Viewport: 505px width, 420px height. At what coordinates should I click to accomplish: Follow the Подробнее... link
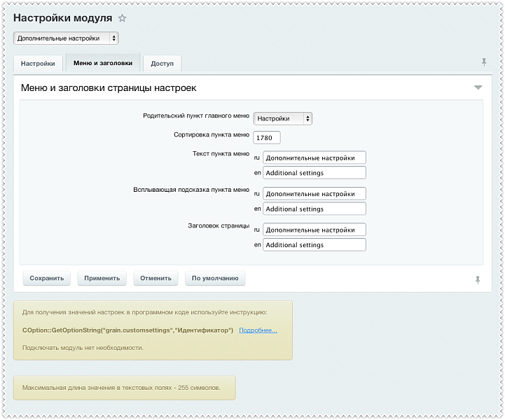pos(258,330)
